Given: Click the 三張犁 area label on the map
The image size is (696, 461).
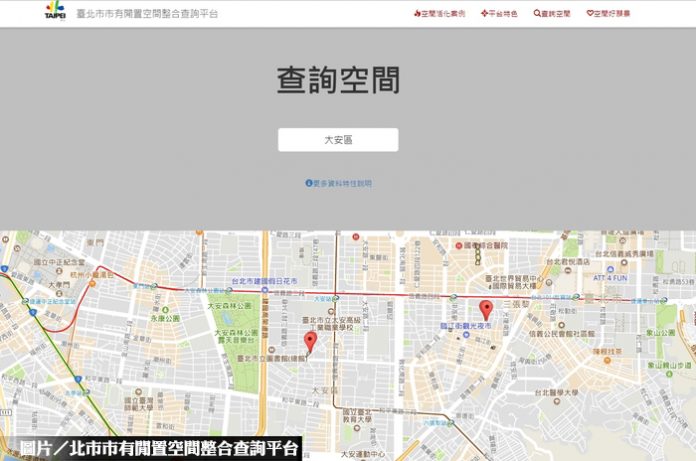Looking at the screenshot, I should pyautogui.click(x=516, y=304).
